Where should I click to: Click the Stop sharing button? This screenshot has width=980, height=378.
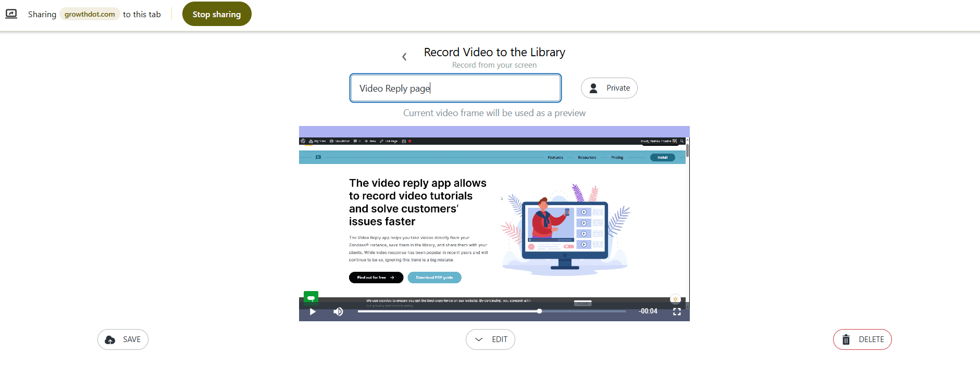click(217, 14)
